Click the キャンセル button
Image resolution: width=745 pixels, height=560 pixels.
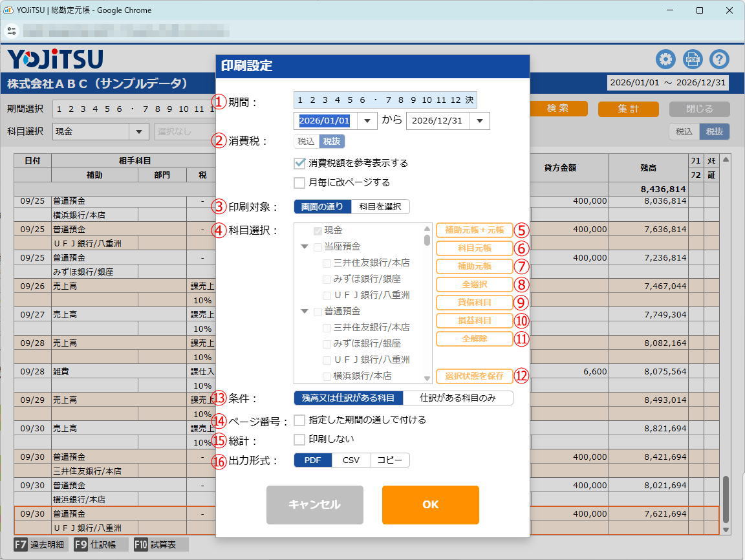pos(315,505)
